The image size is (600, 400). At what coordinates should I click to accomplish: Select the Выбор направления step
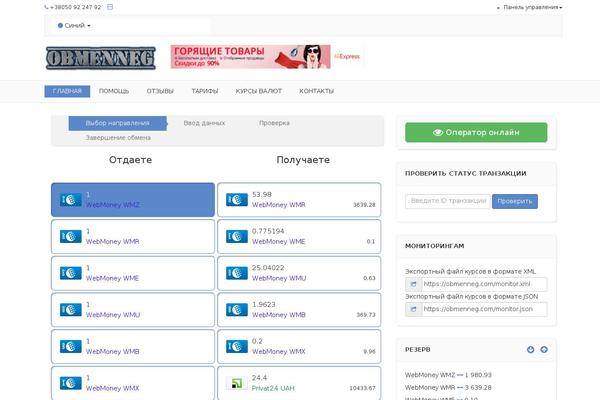click(x=117, y=123)
